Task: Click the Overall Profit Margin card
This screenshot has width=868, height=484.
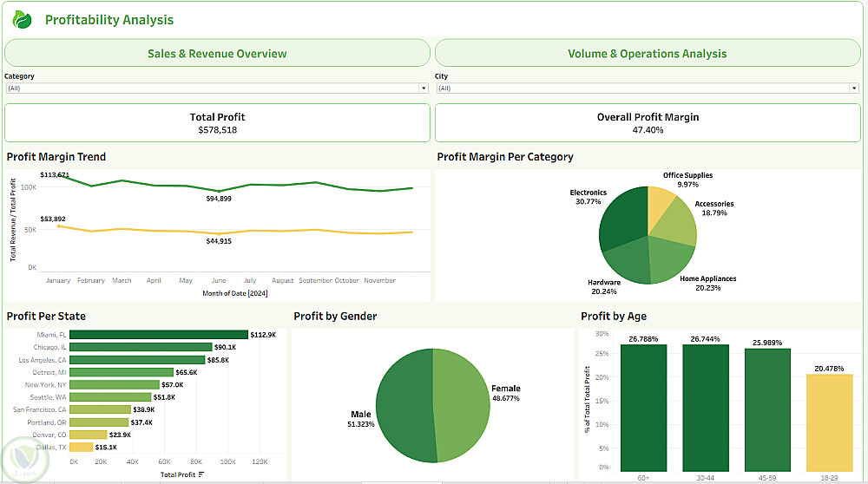Action: [x=648, y=123]
